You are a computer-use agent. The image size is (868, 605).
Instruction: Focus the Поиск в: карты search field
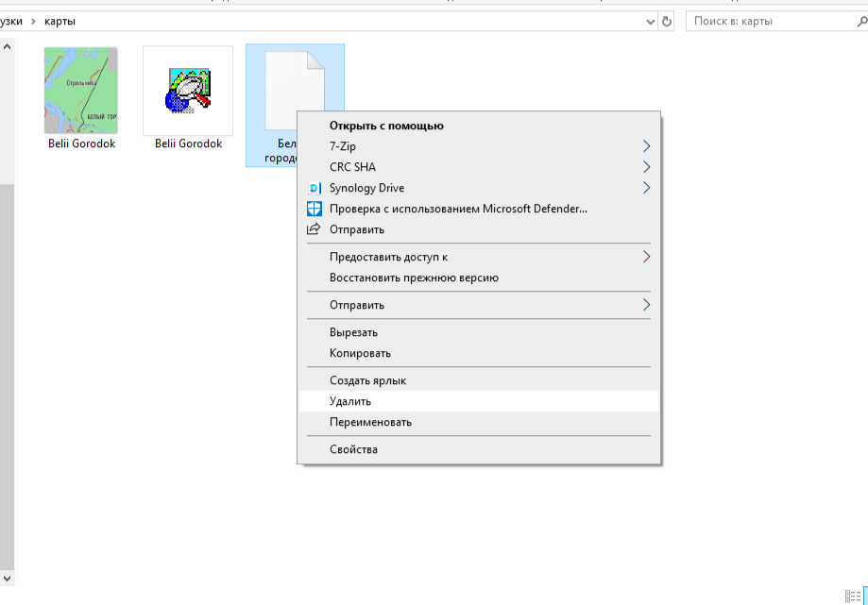click(765, 21)
